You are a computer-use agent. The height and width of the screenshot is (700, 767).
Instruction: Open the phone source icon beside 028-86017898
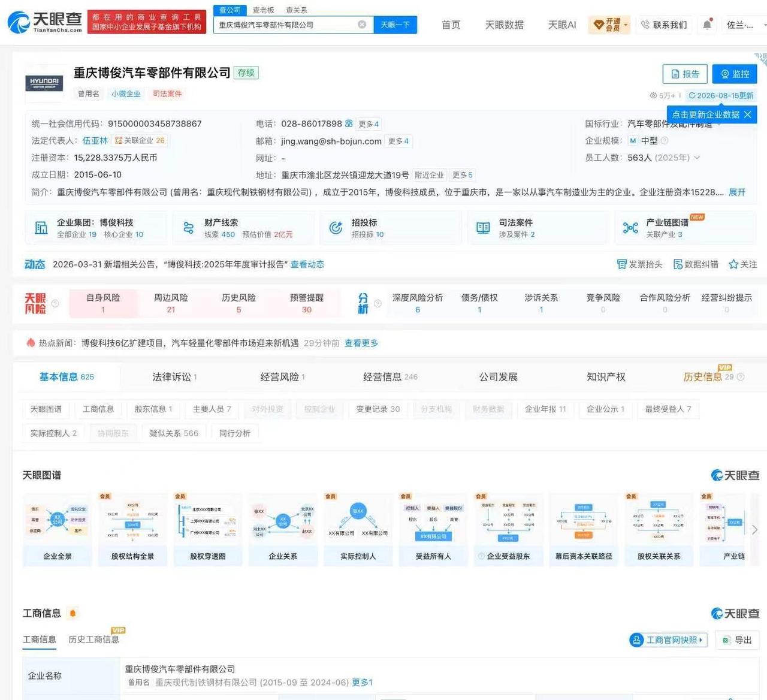point(349,123)
